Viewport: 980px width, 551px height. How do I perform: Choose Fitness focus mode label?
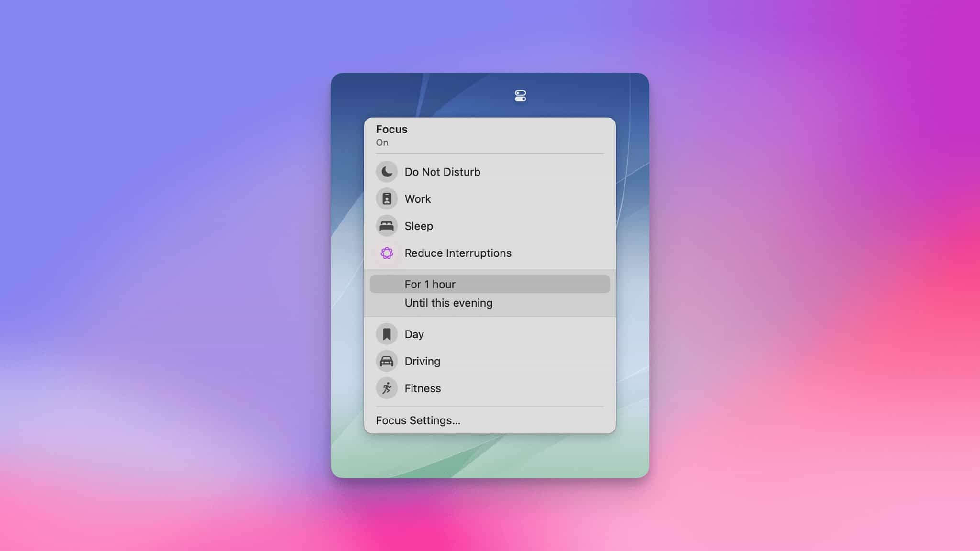[x=423, y=388]
